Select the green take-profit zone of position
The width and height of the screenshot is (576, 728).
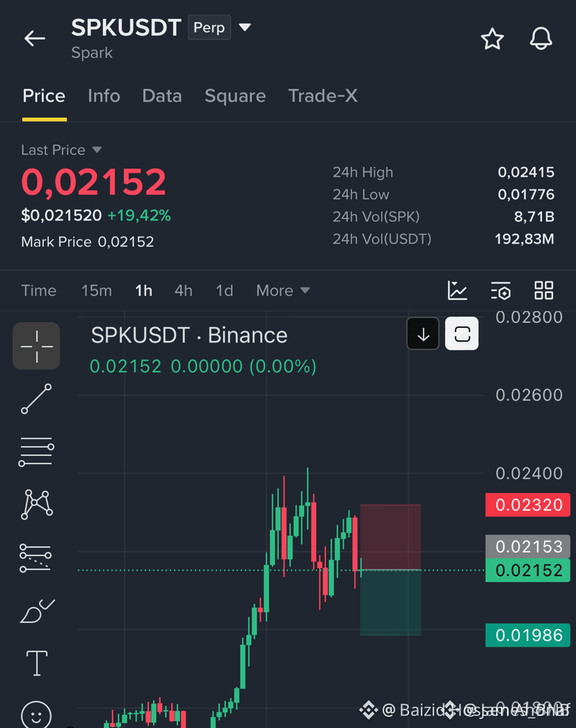[x=390, y=603]
